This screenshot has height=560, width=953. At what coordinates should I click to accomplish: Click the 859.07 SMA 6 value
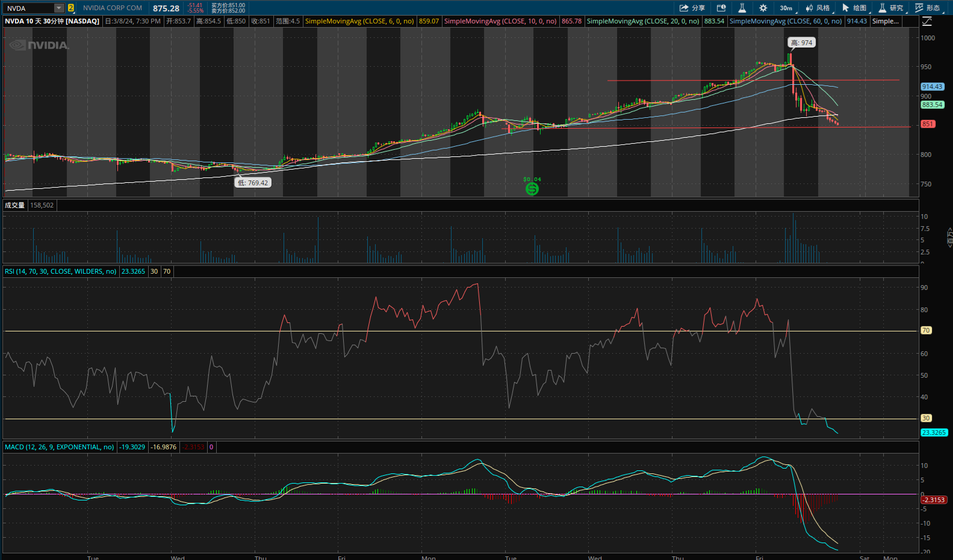click(x=429, y=21)
